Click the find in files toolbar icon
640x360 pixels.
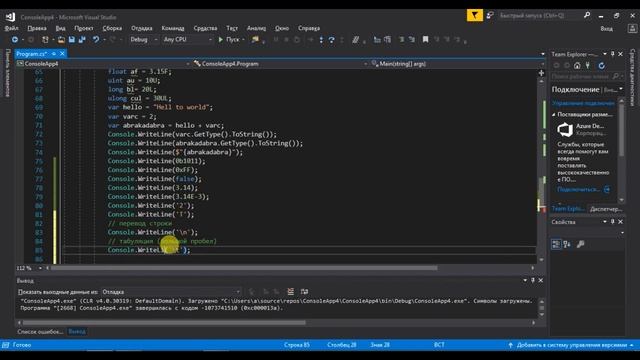point(256,40)
